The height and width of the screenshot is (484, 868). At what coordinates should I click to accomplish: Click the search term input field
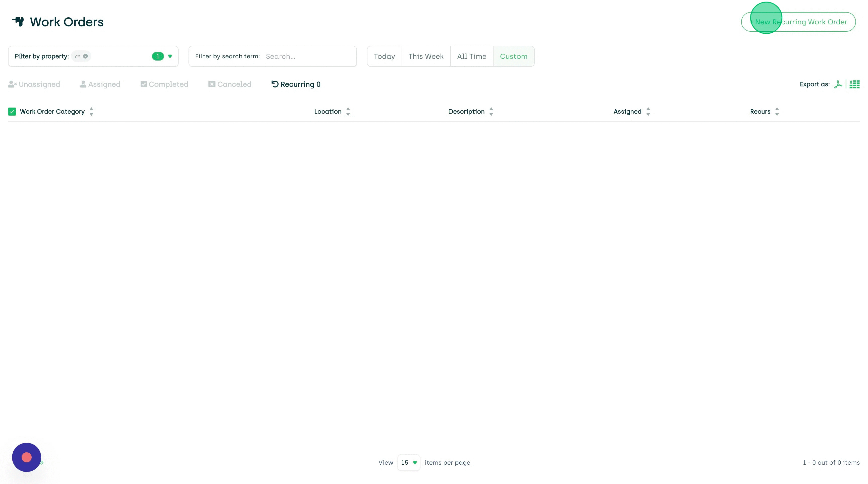click(x=308, y=56)
